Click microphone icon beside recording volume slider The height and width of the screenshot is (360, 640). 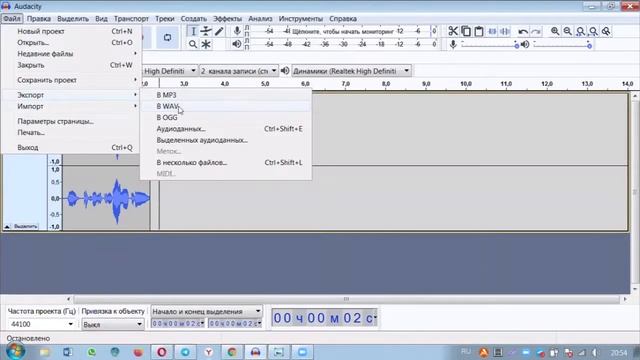pyautogui.click(x=453, y=44)
